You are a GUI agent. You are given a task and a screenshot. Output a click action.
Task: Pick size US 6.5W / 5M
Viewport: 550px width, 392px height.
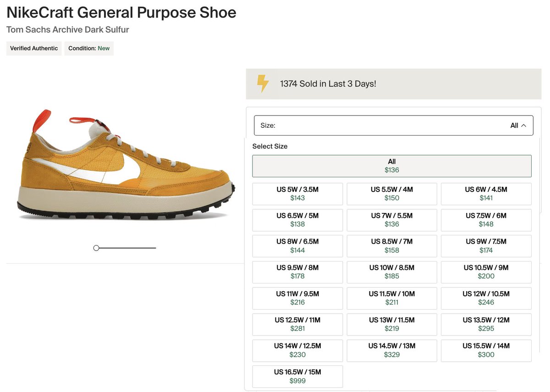pyautogui.click(x=297, y=220)
